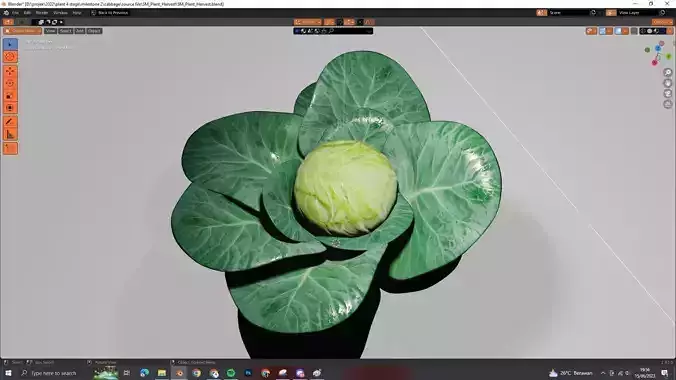Viewport: 676px width, 380px height.
Task: Open the Help menu
Action: pyautogui.click(x=77, y=13)
